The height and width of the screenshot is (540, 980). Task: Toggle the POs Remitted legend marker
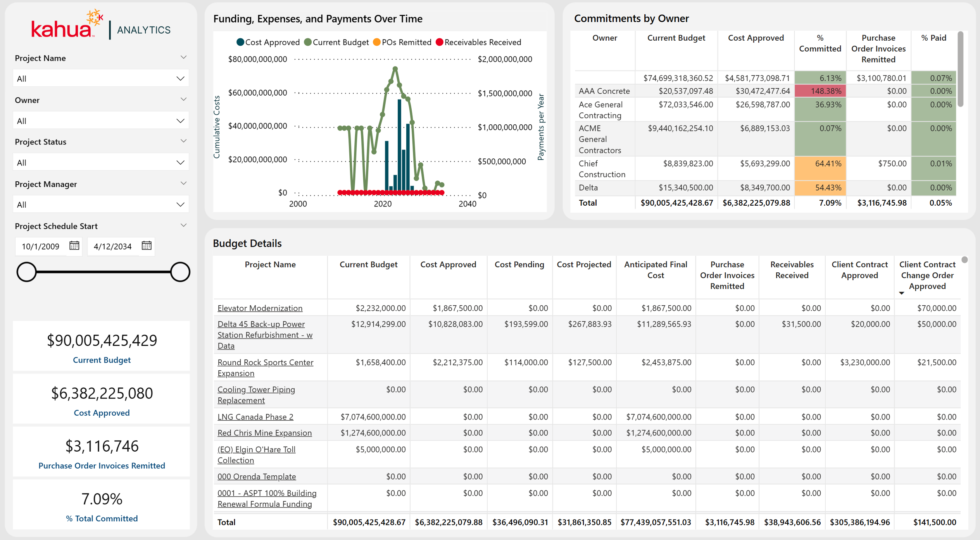tap(376, 42)
